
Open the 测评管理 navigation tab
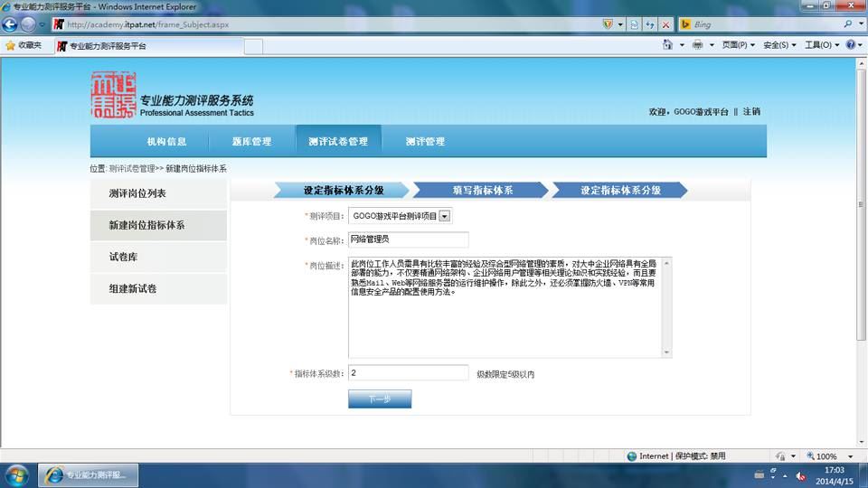(x=425, y=142)
